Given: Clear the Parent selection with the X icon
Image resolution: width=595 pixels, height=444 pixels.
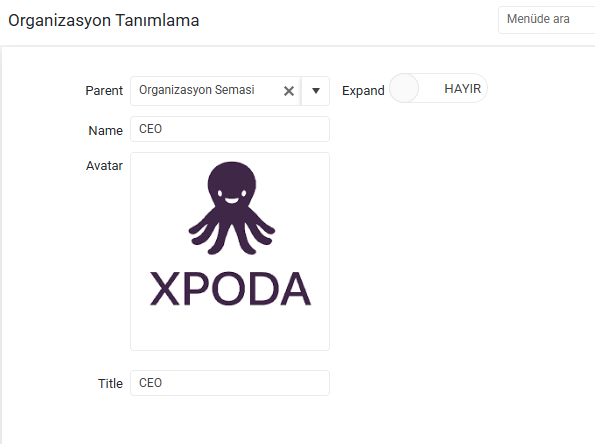Looking at the screenshot, I should (x=289, y=91).
